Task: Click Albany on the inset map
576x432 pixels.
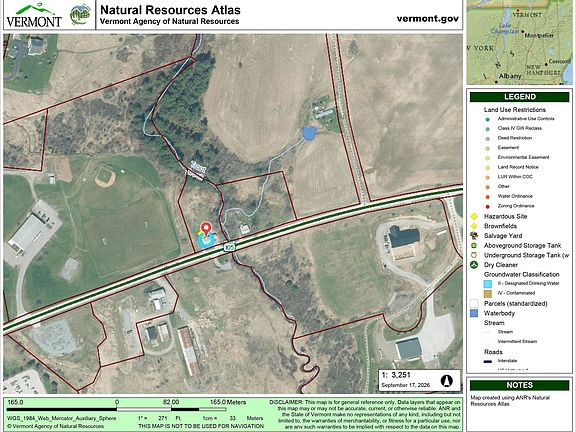Action: [x=510, y=76]
